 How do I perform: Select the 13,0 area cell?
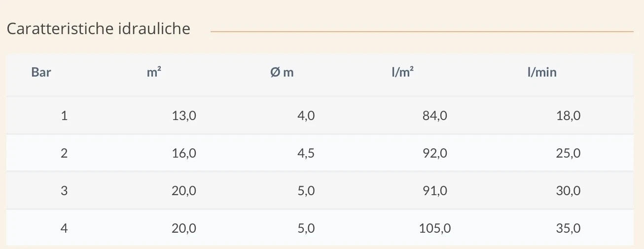tap(184, 116)
